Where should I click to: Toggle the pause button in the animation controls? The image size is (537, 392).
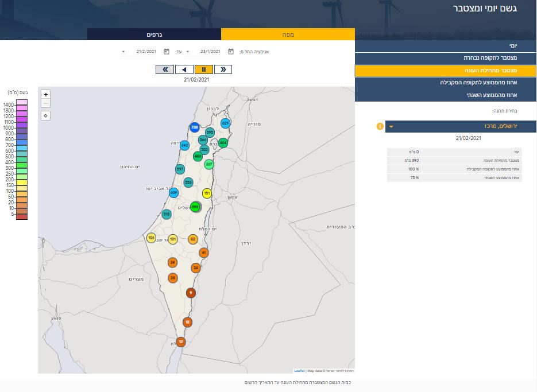[x=203, y=69]
